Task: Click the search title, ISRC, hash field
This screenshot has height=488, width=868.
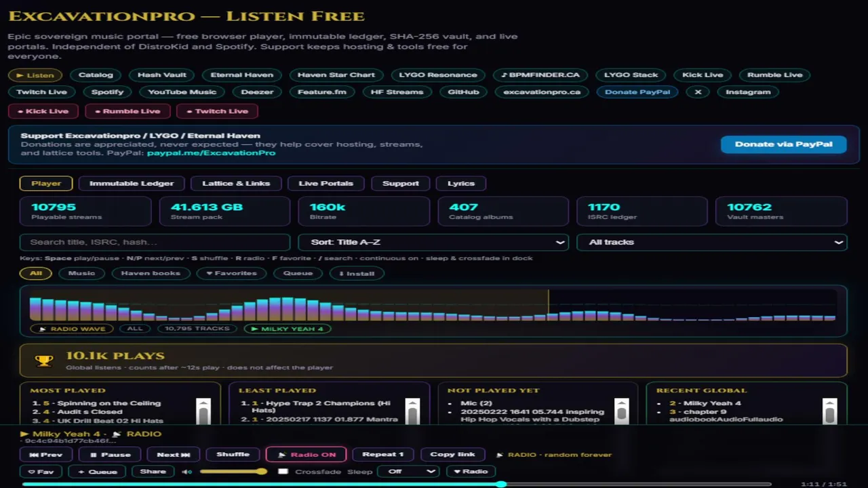Action: click(x=155, y=242)
